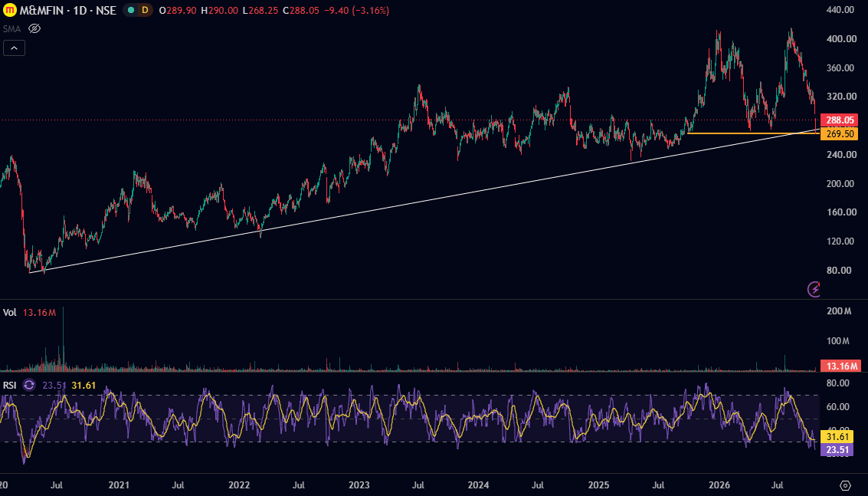Click the 80.00 label on RSI scale
Screen dimensions: 868x496
837,383
